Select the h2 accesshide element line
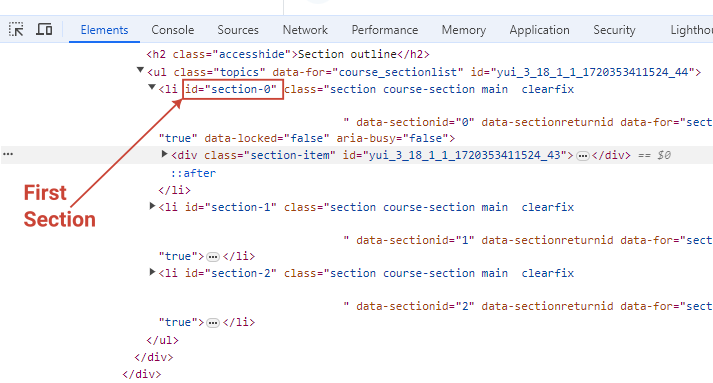Image resolution: width=713 pixels, height=383 pixels. point(288,54)
